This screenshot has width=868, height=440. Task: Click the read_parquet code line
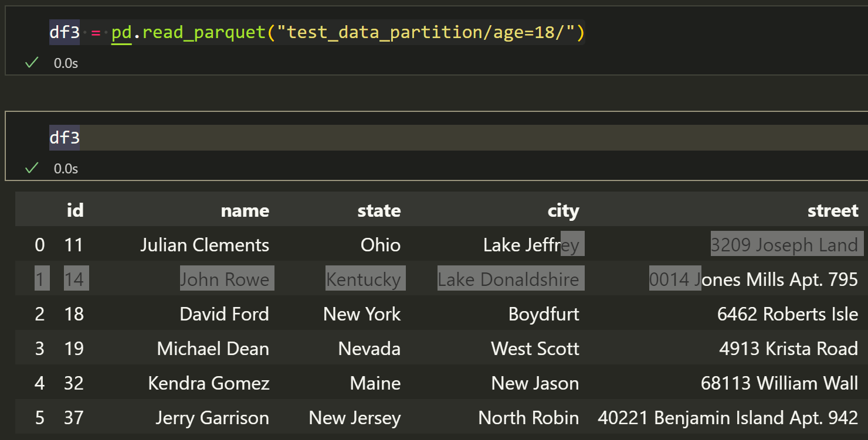[x=317, y=32]
